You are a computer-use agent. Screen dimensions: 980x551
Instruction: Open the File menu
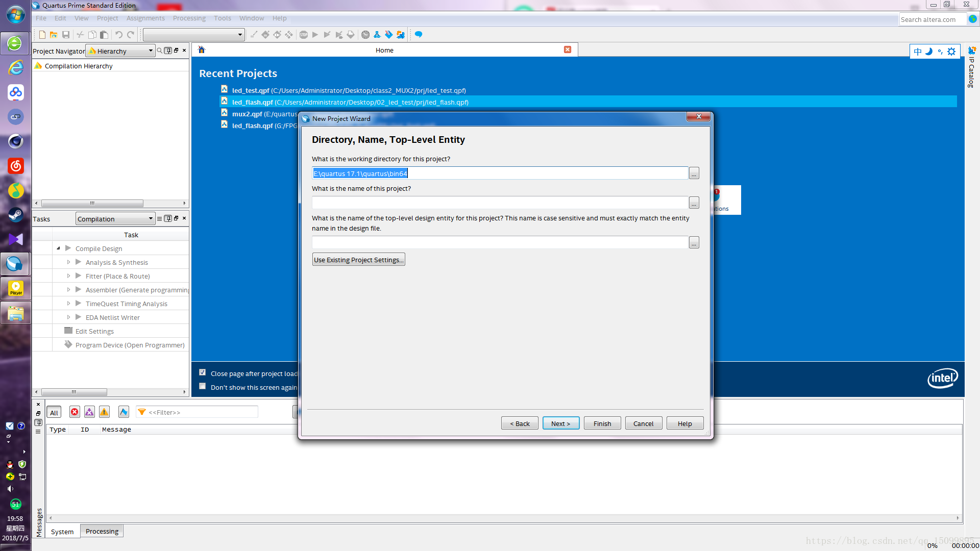click(41, 18)
